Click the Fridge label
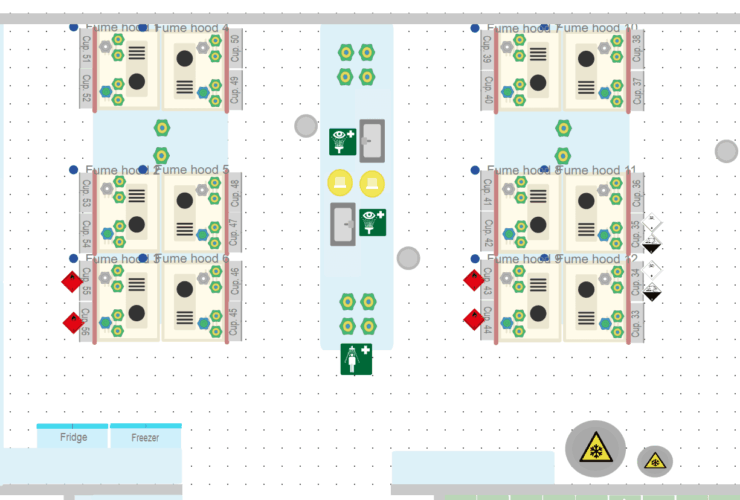 73,438
